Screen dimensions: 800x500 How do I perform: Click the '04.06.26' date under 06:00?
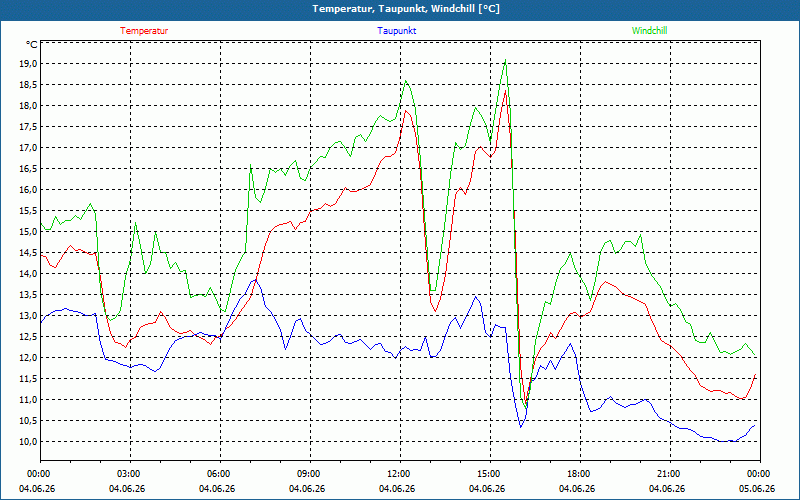point(217,489)
